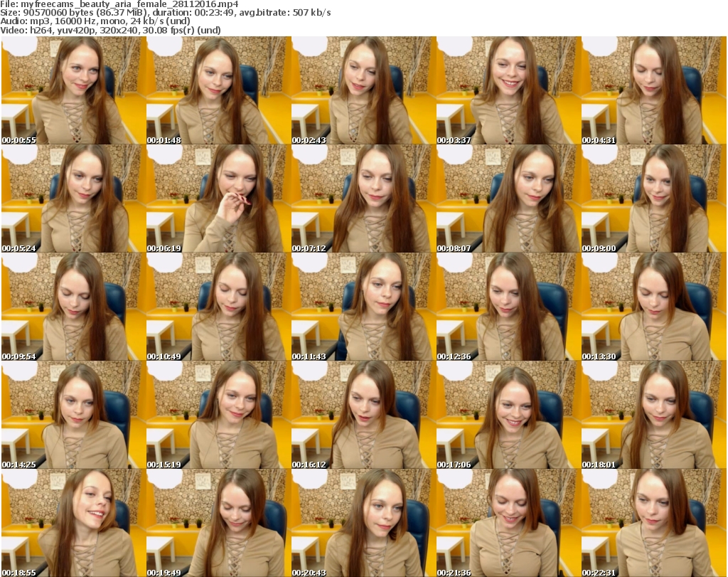Select the thumbnail frame at 00:15:19
Viewport: 728px width, 577px height.
tap(218, 415)
